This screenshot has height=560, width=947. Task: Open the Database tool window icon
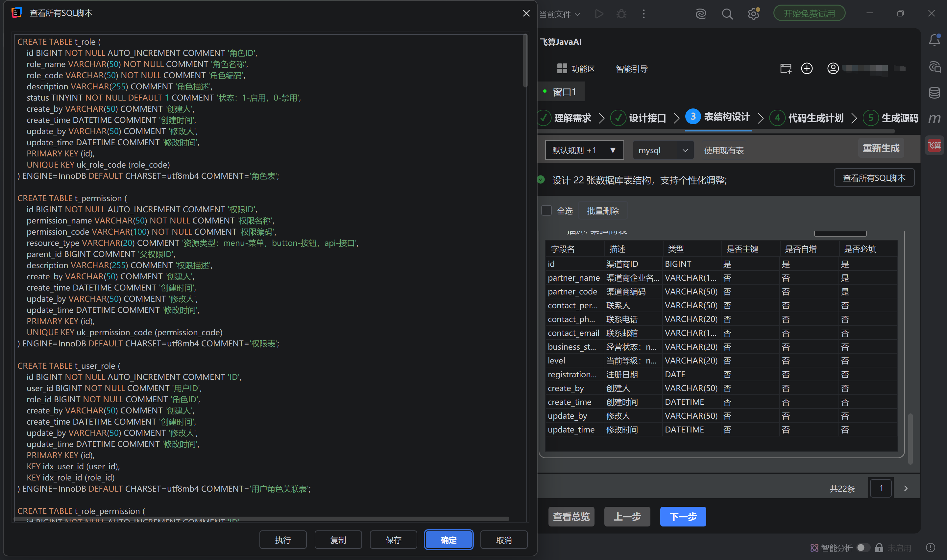coord(934,92)
